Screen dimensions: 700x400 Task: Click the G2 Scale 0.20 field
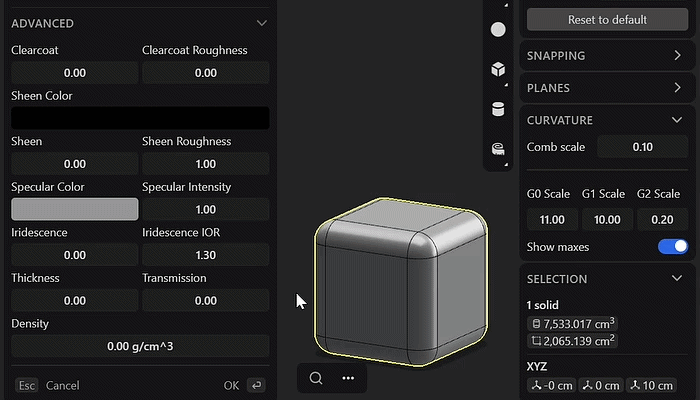pyautogui.click(x=662, y=220)
